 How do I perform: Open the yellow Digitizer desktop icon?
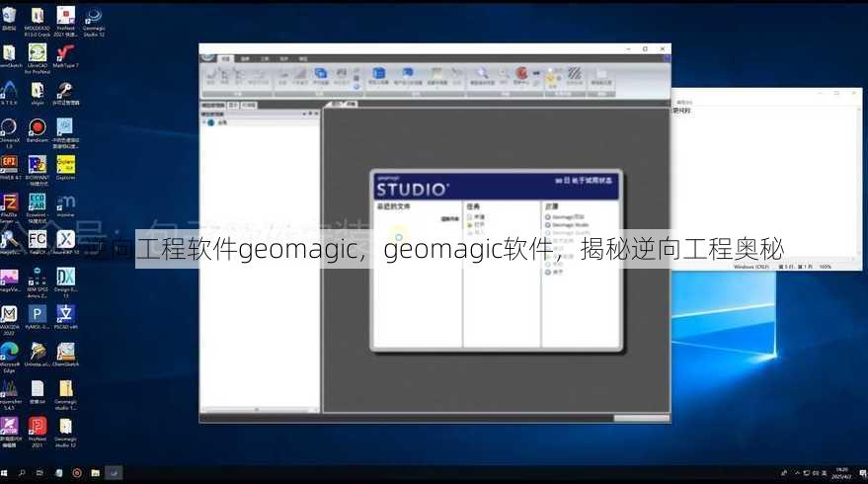coord(65,168)
